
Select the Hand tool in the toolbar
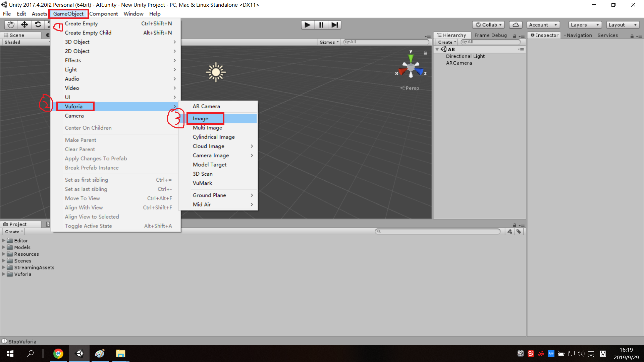pyautogui.click(x=10, y=24)
